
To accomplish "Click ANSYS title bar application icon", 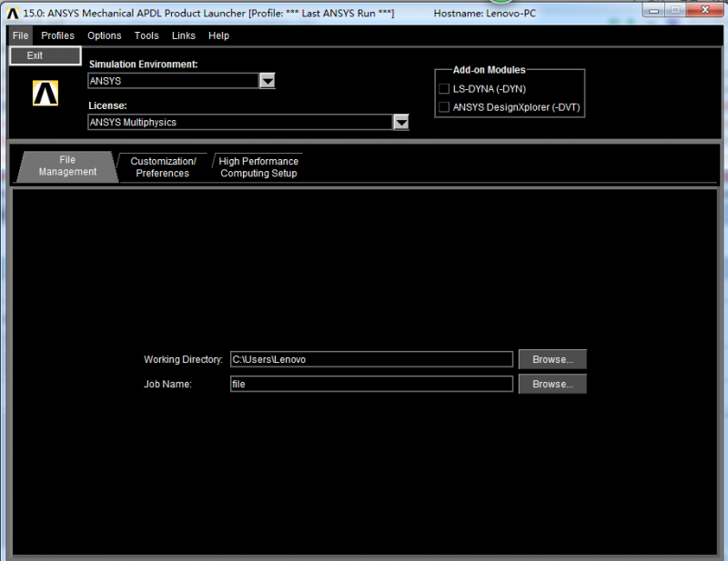I will point(13,14).
